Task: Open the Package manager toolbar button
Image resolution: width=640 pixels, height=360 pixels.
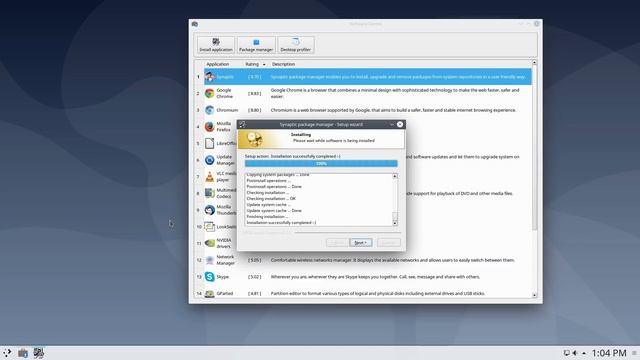Action: [x=256, y=44]
